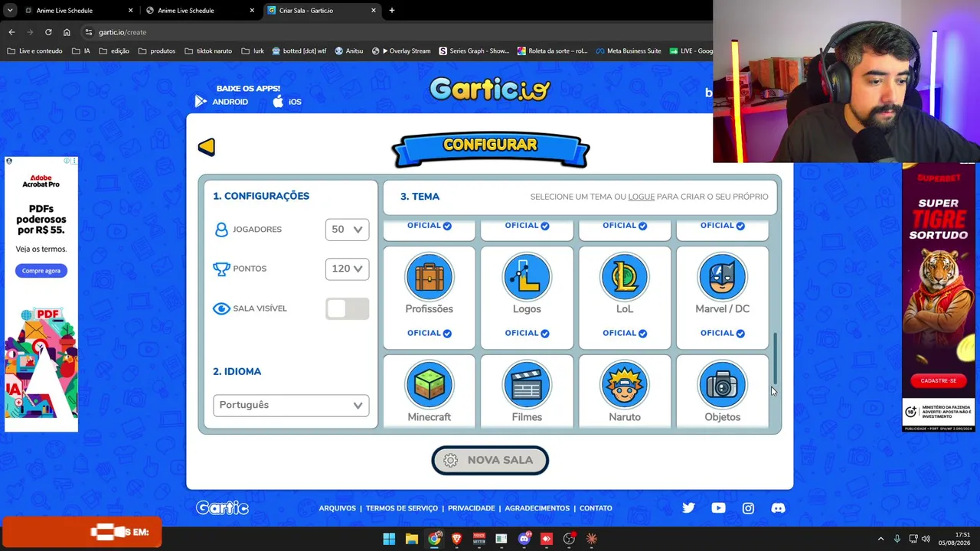Pick the Naruto theme icon
This screenshot has width=980, height=551.
(625, 385)
